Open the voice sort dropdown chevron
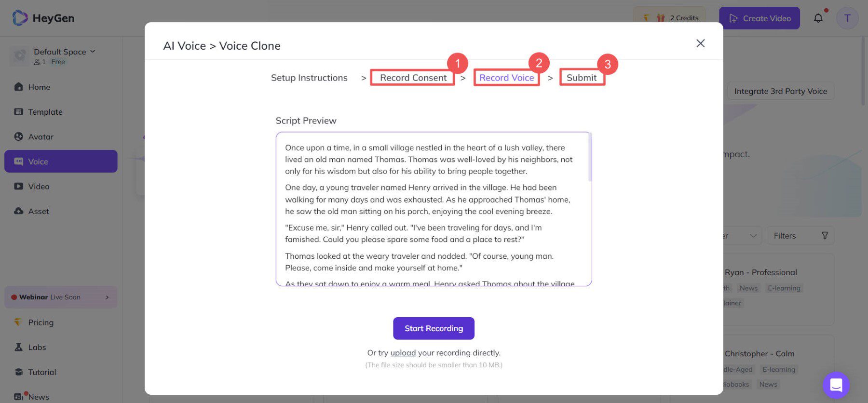Screen dimensions: 868x403 point(753,236)
